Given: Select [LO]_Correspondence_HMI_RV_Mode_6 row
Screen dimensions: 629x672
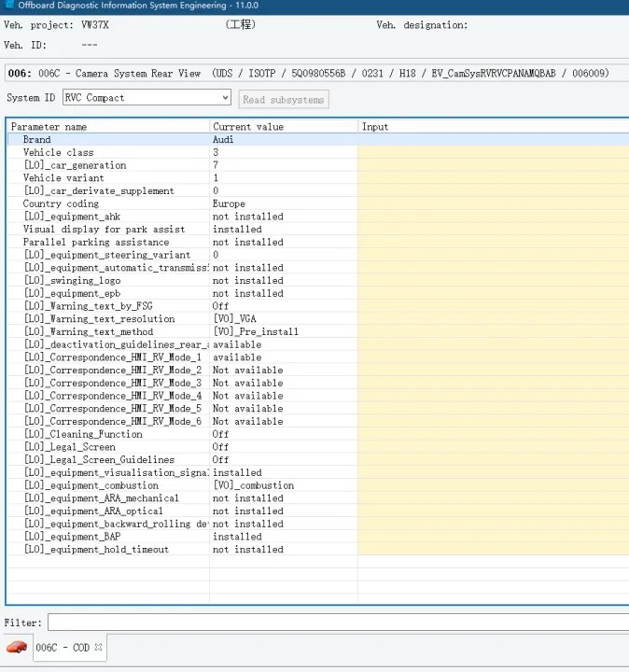Looking at the screenshot, I should pyautogui.click(x=318, y=421).
